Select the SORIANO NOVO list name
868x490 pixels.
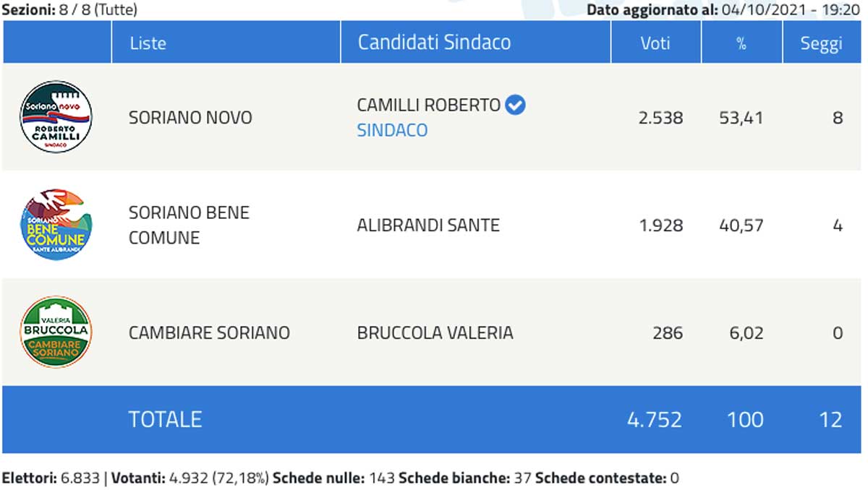(x=190, y=118)
